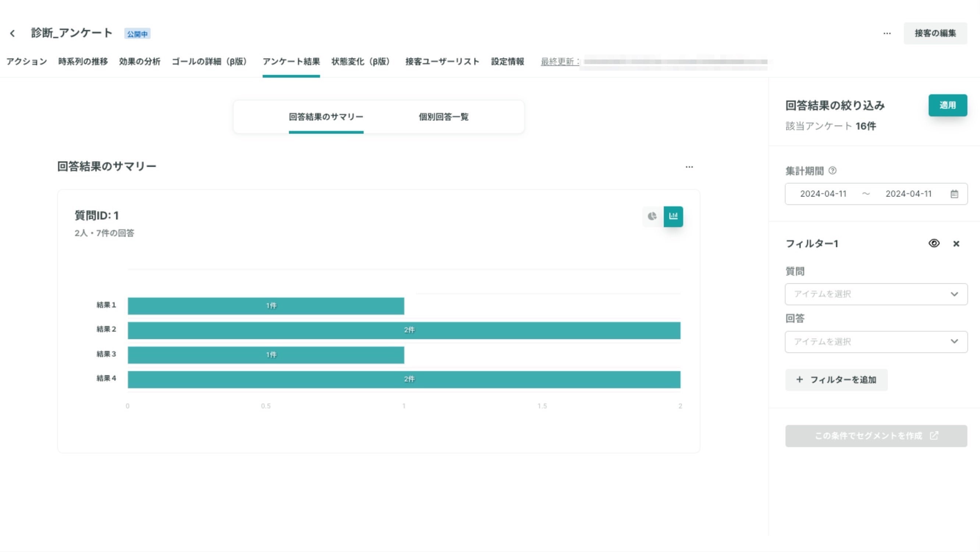The width and height of the screenshot is (980, 552).
Task: Click the 結果 4 bar in the chart
Action: [404, 379]
